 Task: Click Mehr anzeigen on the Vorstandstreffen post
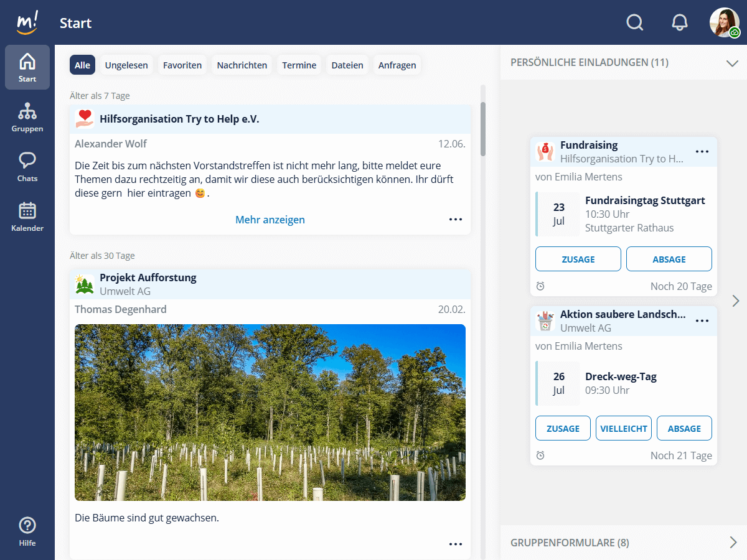(270, 219)
